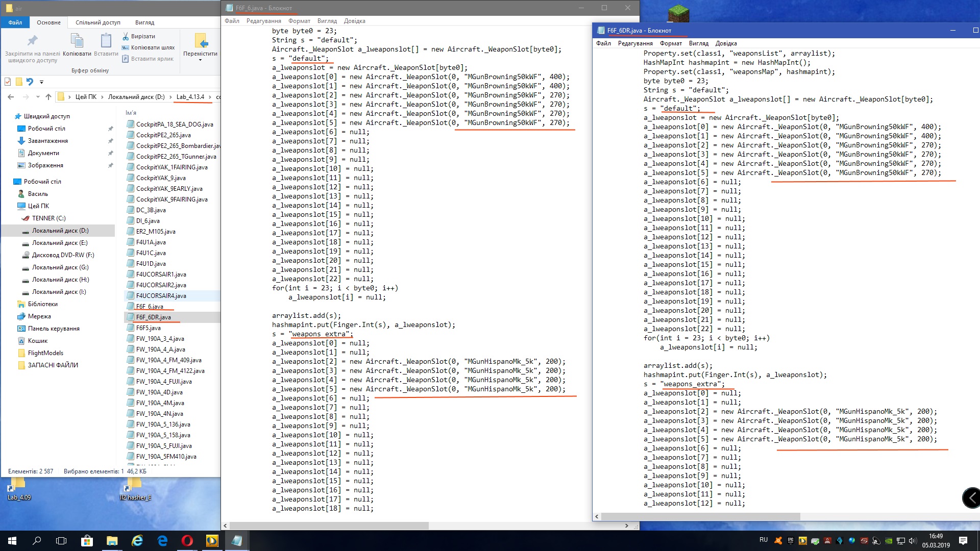Screen dimensions: 980x551
Task: Select Локальний диск (E:) in navigation pane
Action: coord(60,243)
